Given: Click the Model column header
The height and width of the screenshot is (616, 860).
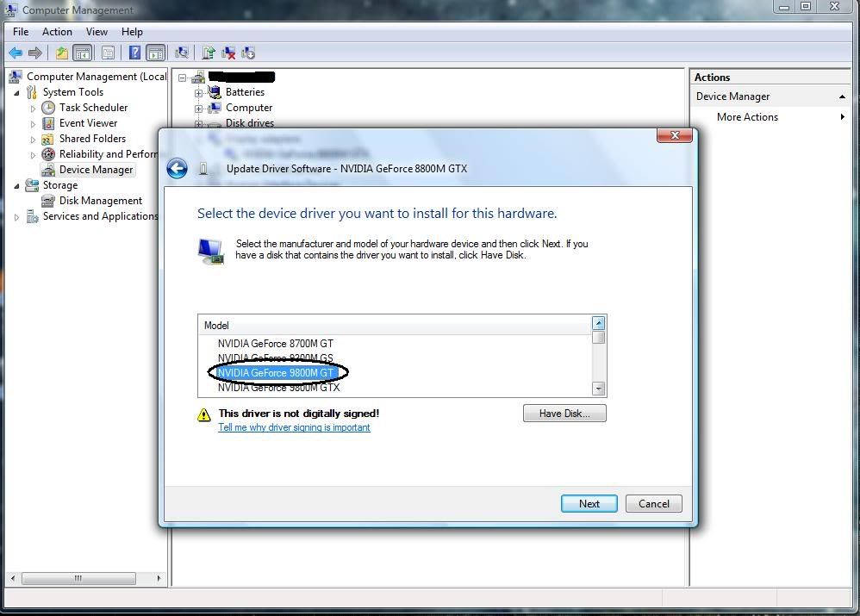Looking at the screenshot, I should pyautogui.click(x=395, y=326).
